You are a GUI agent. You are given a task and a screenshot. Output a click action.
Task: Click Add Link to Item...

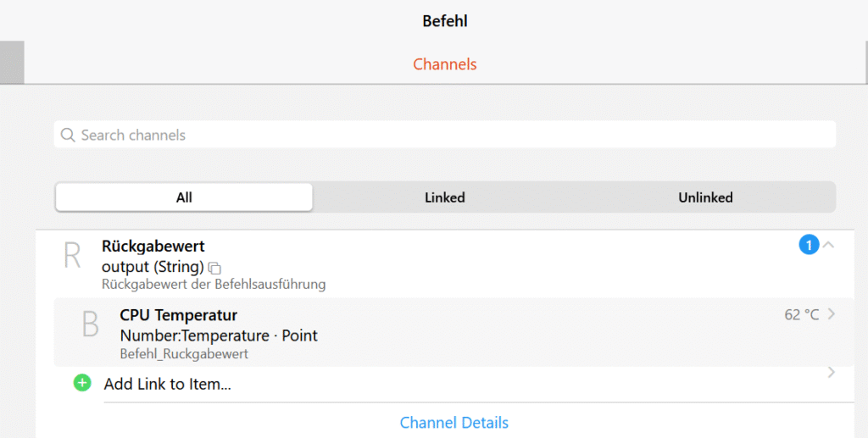tap(167, 384)
